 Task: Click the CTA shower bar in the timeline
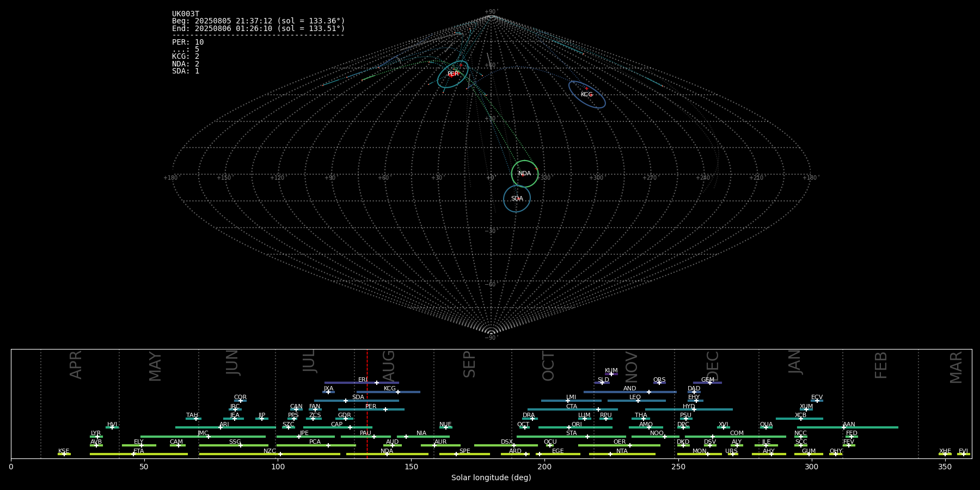[x=573, y=409]
